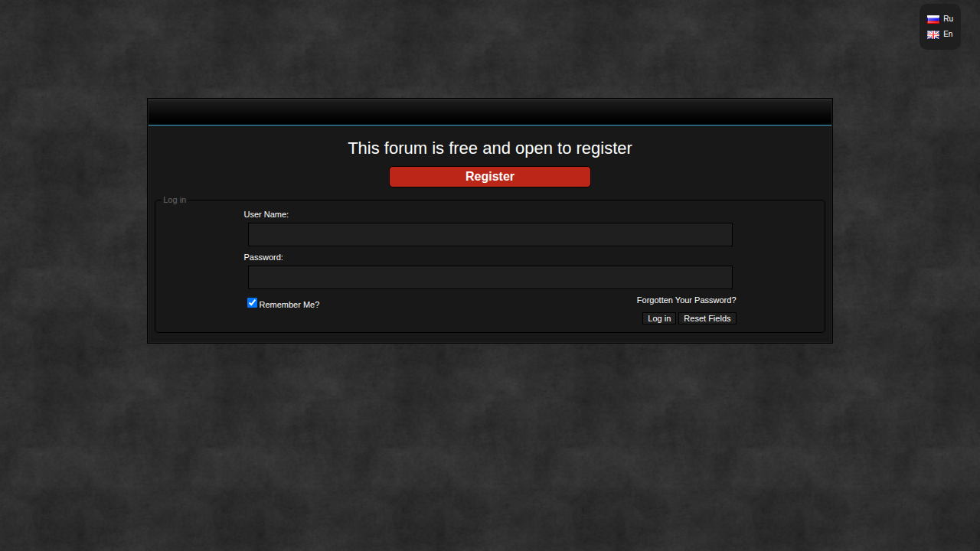The image size is (980, 551).
Task: Submit the form with Log in button
Action: [658, 318]
